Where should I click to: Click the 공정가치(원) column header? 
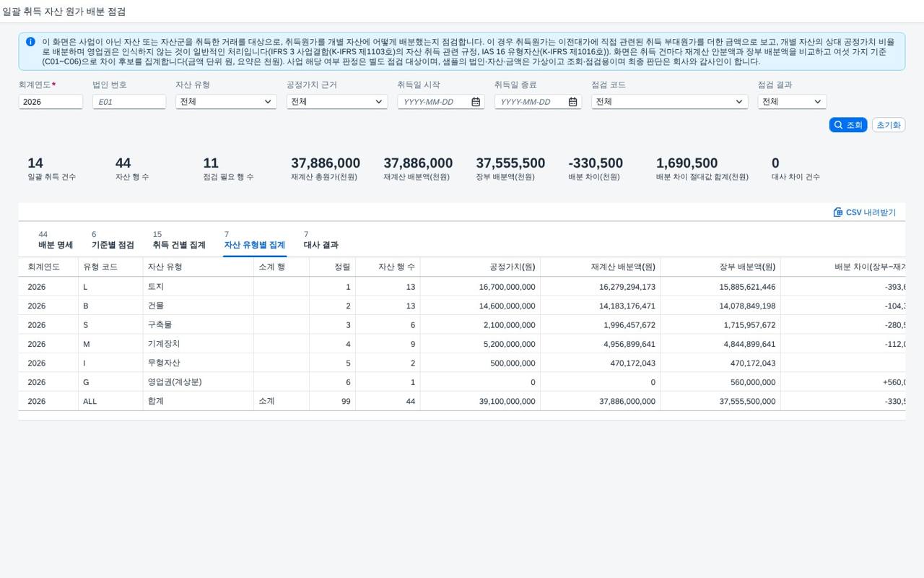point(480,267)
